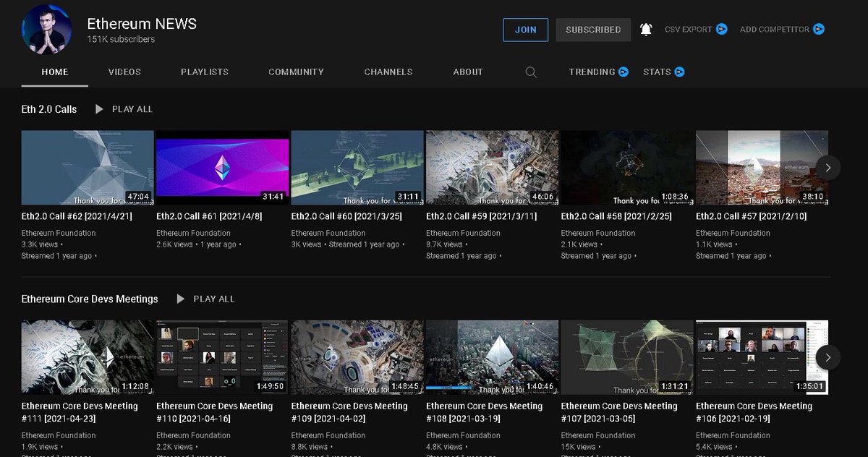This screenshot has height=457, width=868.
Task: Click PLAY ALL for Ethereum Core Devs Meetings
Action: point(214,299)
